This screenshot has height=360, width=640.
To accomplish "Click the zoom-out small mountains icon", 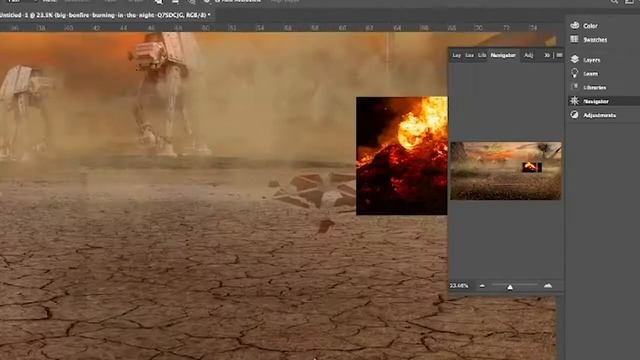I will 482,286.
